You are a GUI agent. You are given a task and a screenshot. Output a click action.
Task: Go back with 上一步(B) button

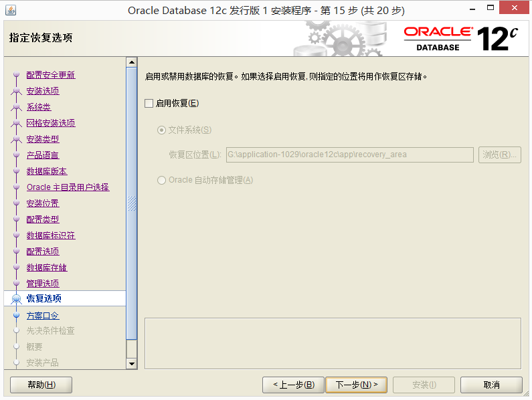coord(294,385)
